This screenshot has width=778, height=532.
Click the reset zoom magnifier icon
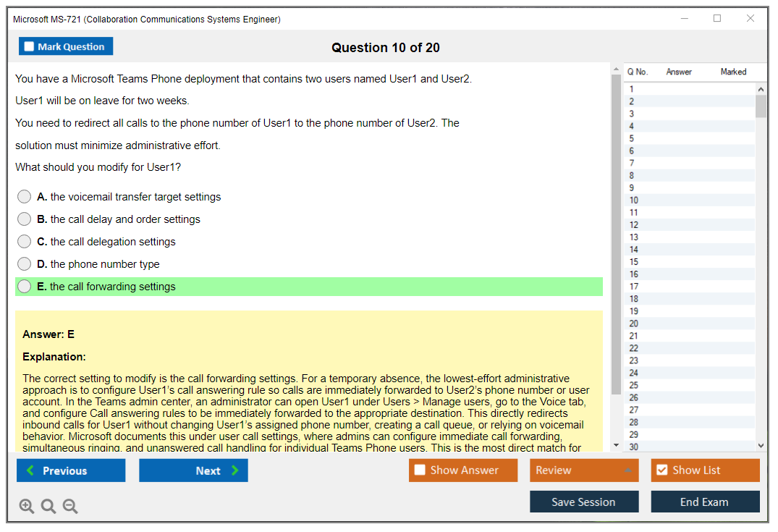[48, 506]
